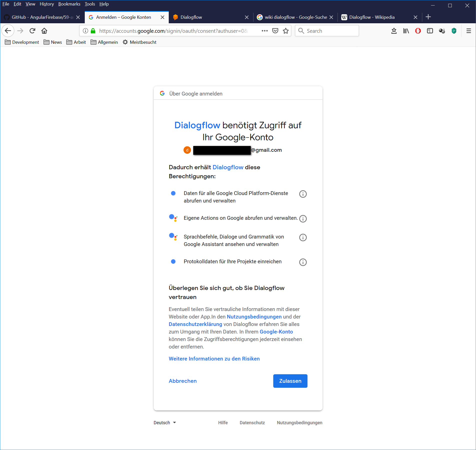476x450 pixels.
Task: Open the Firefox home page
Action: click(44, 31)
